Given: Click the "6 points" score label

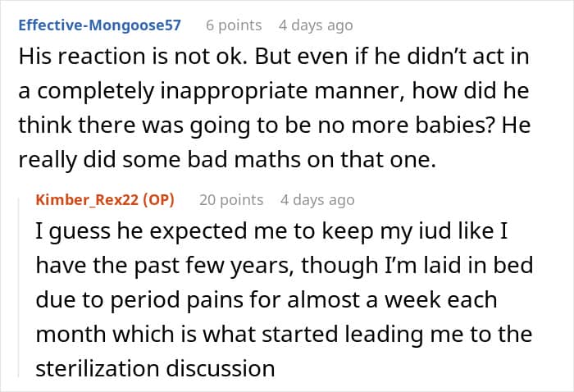Looking at the screenshot, I should point(234,25).
